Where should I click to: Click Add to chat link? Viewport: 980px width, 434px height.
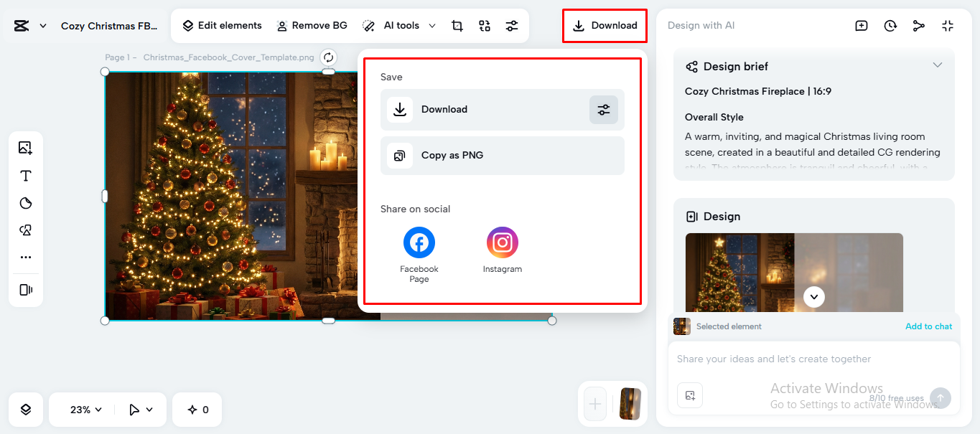(x=928, y=326)
